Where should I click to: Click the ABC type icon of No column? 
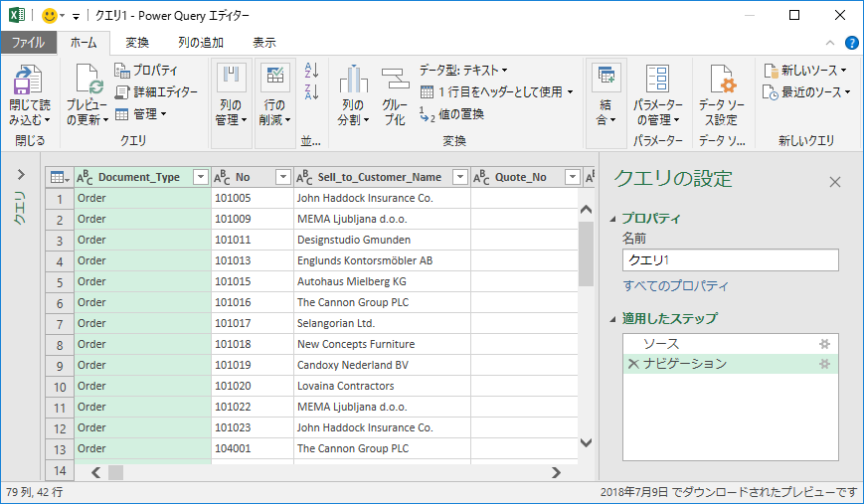point(222,177)
